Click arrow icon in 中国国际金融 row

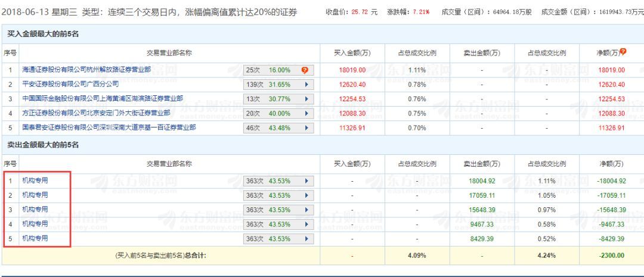point(307,99)
